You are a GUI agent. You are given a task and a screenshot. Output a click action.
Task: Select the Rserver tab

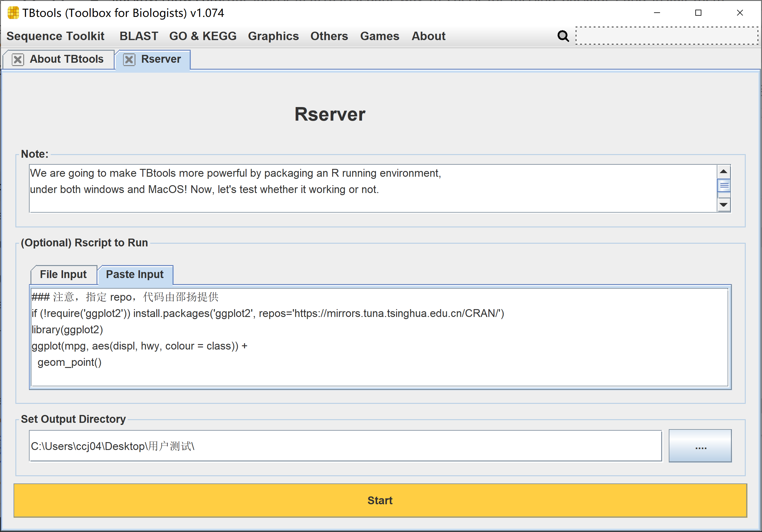161,59
